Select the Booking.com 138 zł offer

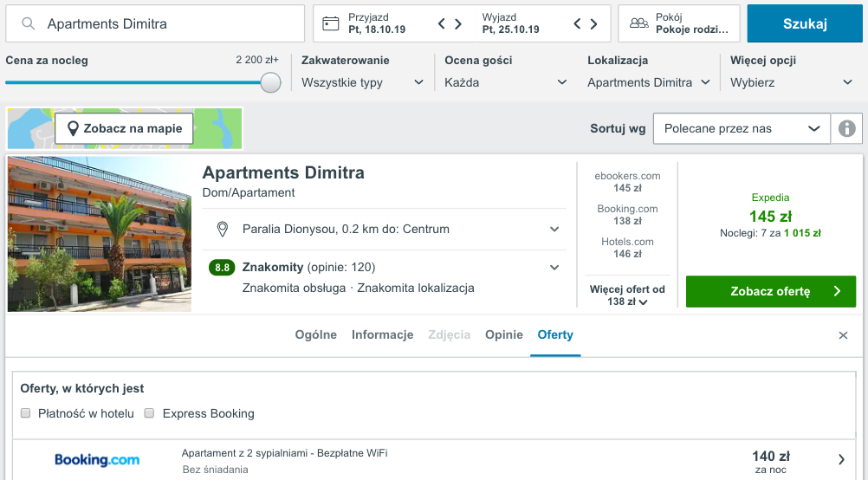point(627,215)
